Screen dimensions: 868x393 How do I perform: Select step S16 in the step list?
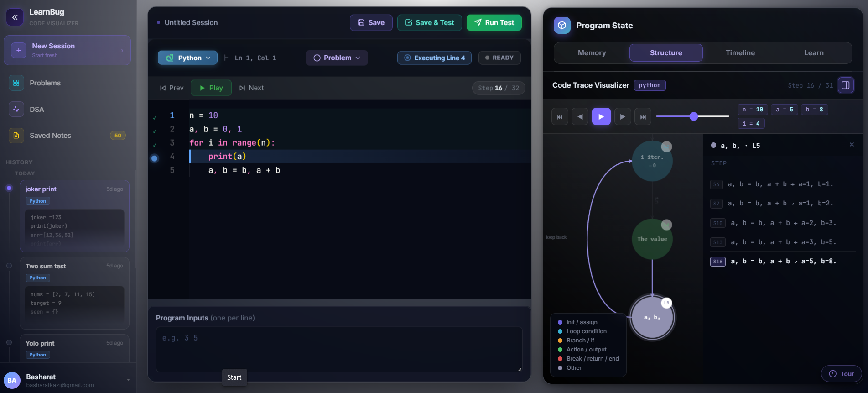coord(782,262)
